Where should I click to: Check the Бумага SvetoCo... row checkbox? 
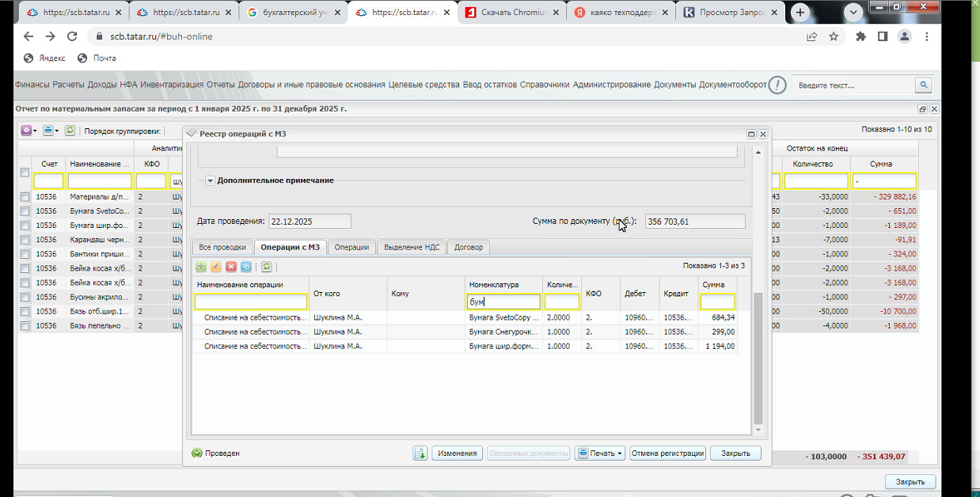tap(25, 211)
